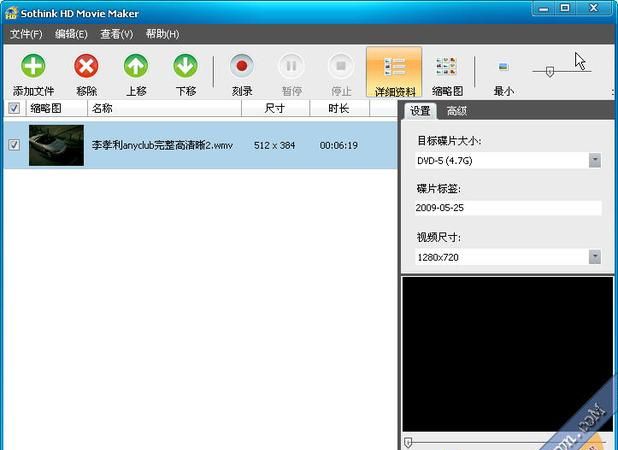The height and width of the screenshot is (450, 618).
Task: Uncheck the 李孝利anyclub video row checkbox
Action: tap(14, 145)
